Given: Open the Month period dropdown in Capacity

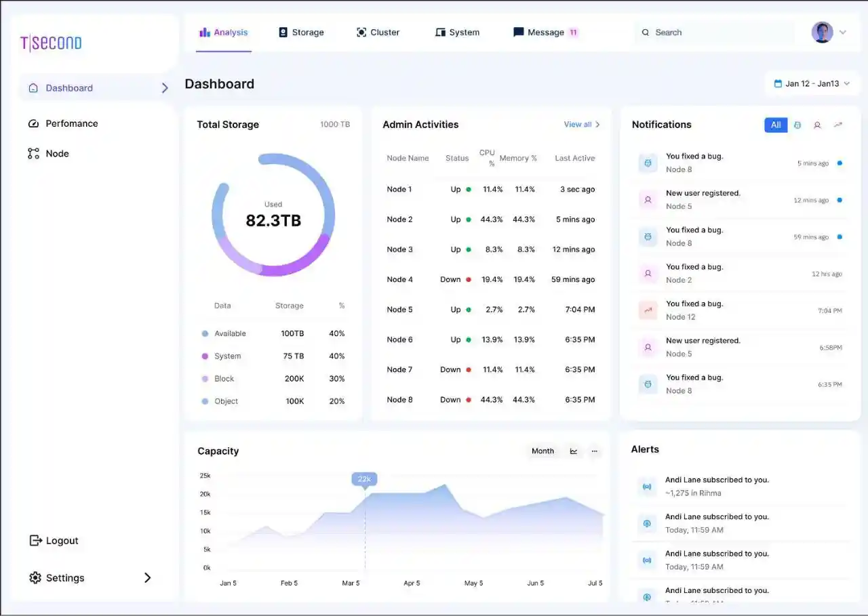Looking at the screenshot, I should [542, 451].
